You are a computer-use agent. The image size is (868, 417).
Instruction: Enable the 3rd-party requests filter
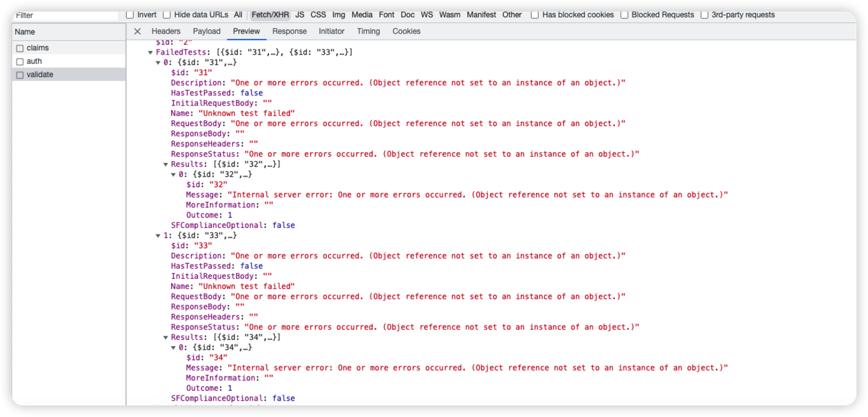coord(705,15)
